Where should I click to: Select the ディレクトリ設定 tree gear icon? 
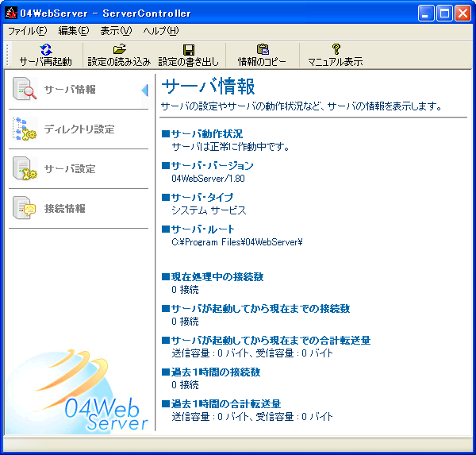pos(25,129)
